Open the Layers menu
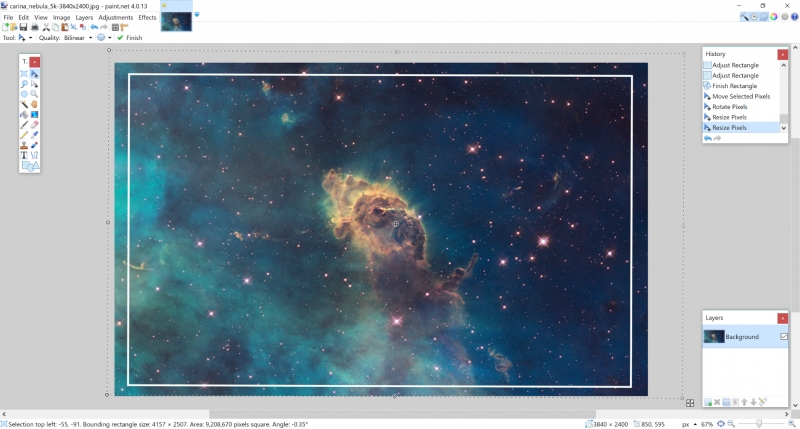The height and width of the screenshot is (429, 800). click(84, 17)
